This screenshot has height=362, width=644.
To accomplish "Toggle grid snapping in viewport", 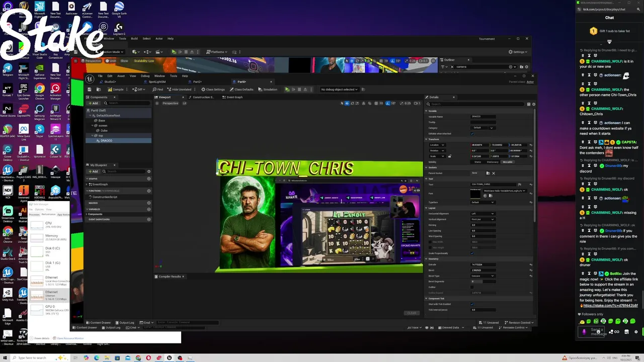I will 376,103.
